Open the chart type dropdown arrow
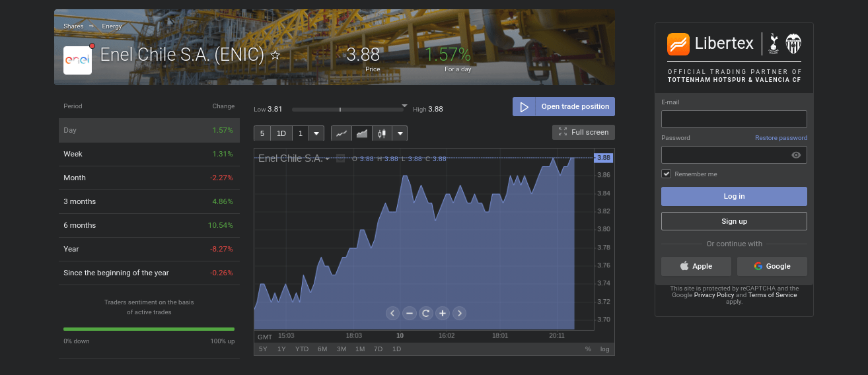The image size is (868, 375). point(400,133)
